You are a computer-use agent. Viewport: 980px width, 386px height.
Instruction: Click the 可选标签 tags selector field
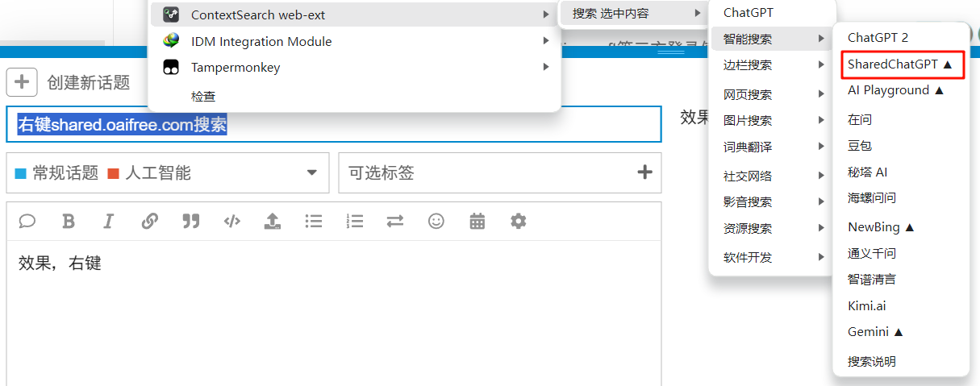[500, 172]
